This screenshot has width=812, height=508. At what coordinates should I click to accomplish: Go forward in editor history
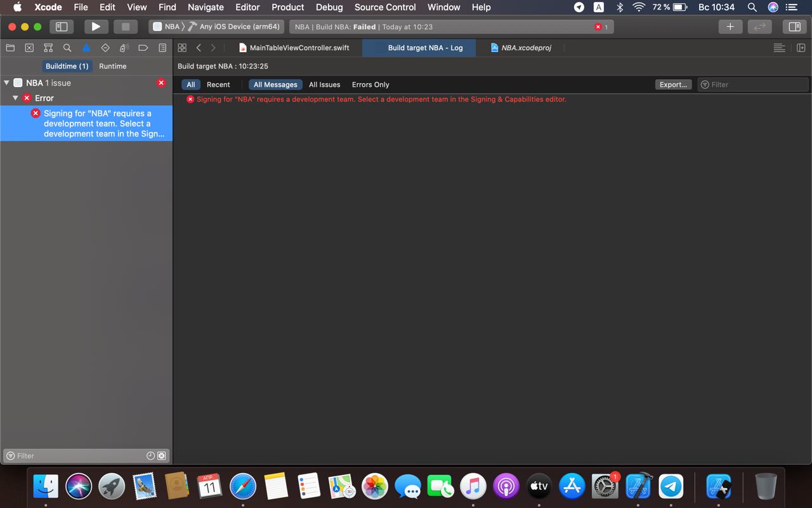coord(213,48)
